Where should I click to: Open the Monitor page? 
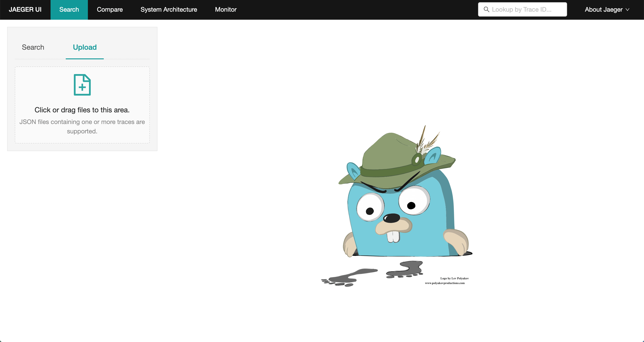[225, 9]
